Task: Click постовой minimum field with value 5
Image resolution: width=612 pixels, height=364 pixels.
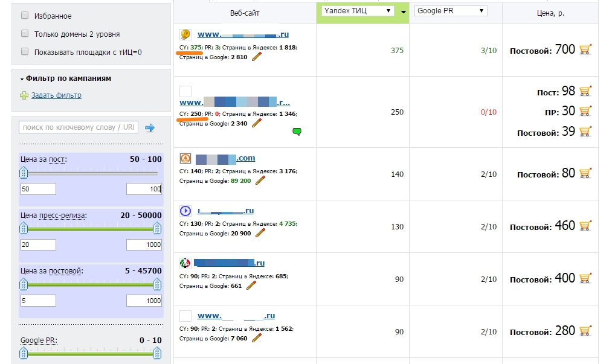Action: 38,301
